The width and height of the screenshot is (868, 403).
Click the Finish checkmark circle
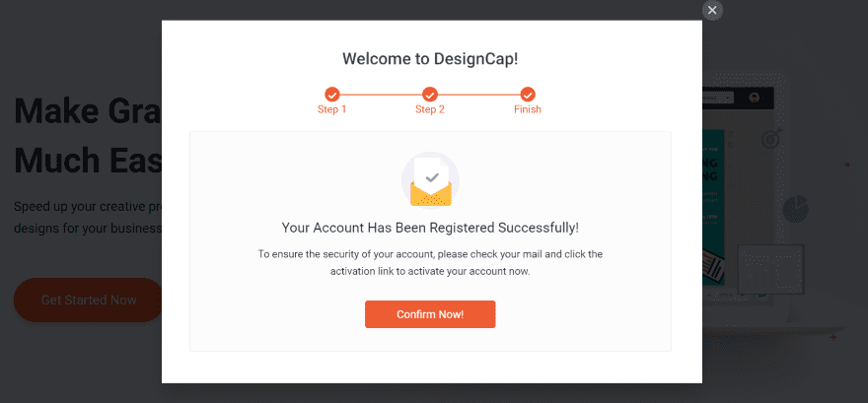528,94
